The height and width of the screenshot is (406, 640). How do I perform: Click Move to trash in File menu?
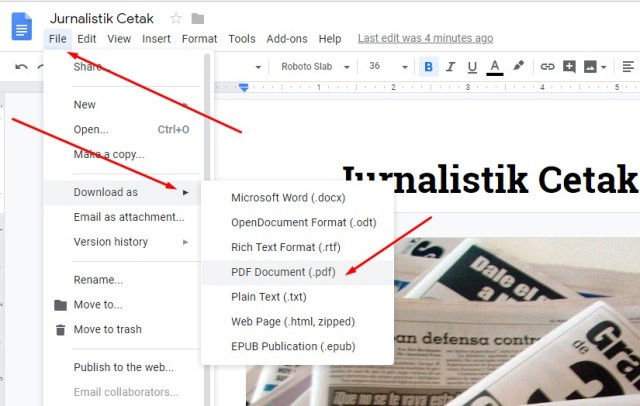[107, 329]
